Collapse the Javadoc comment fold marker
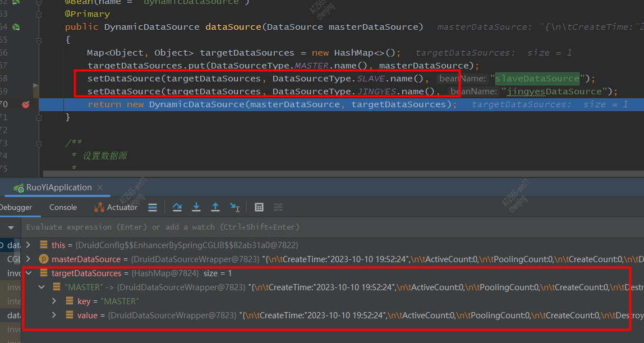 [x=39, y=144]
